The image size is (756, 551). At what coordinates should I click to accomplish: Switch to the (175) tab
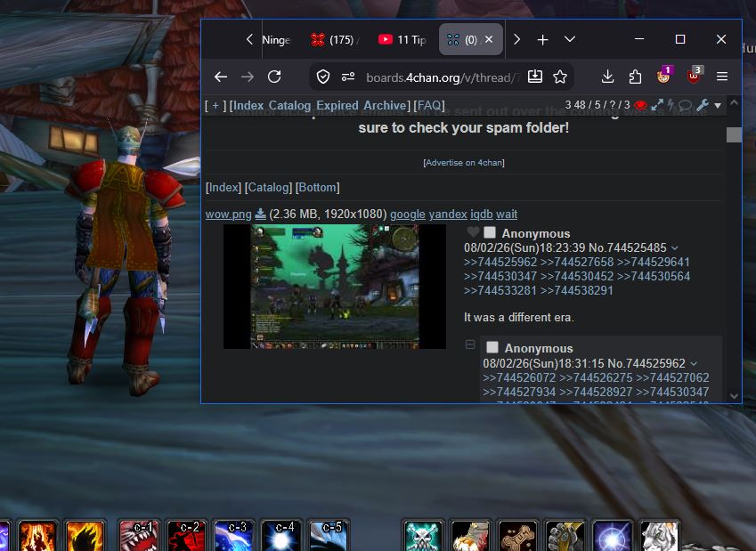tap(336, 39)
